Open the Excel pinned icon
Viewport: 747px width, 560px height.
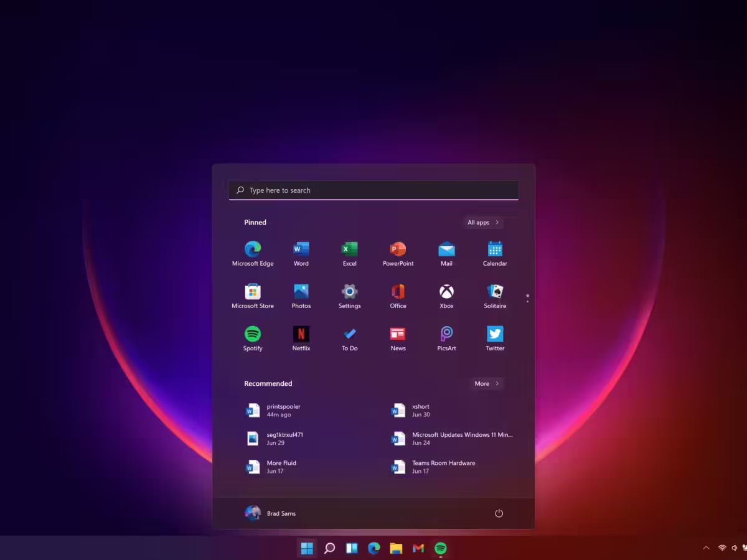click(x=350, y=254)
